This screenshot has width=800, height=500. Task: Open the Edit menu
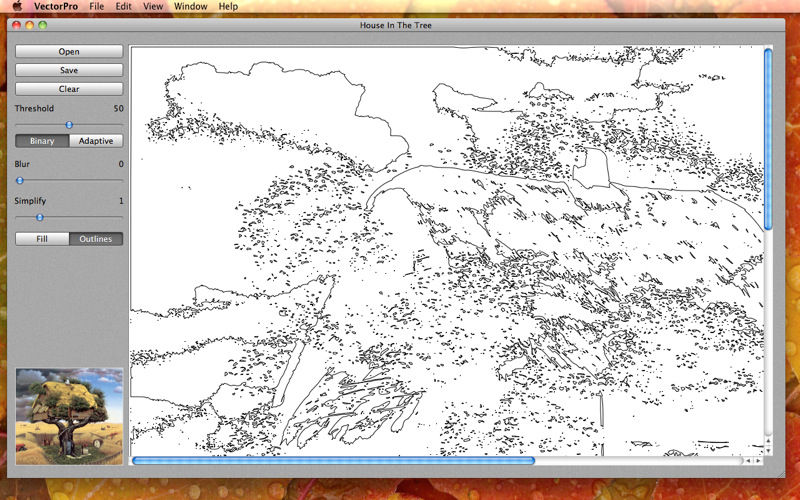(x=123, y=7)
